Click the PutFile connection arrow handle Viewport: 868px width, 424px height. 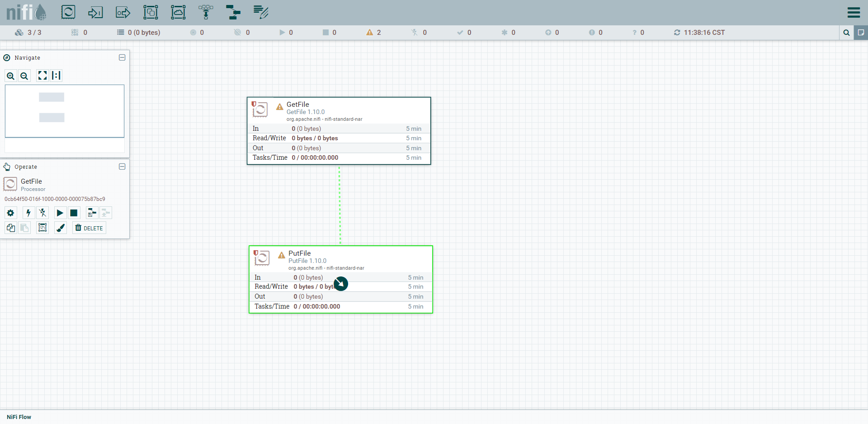pyautogui.click(x=341, y=284)
